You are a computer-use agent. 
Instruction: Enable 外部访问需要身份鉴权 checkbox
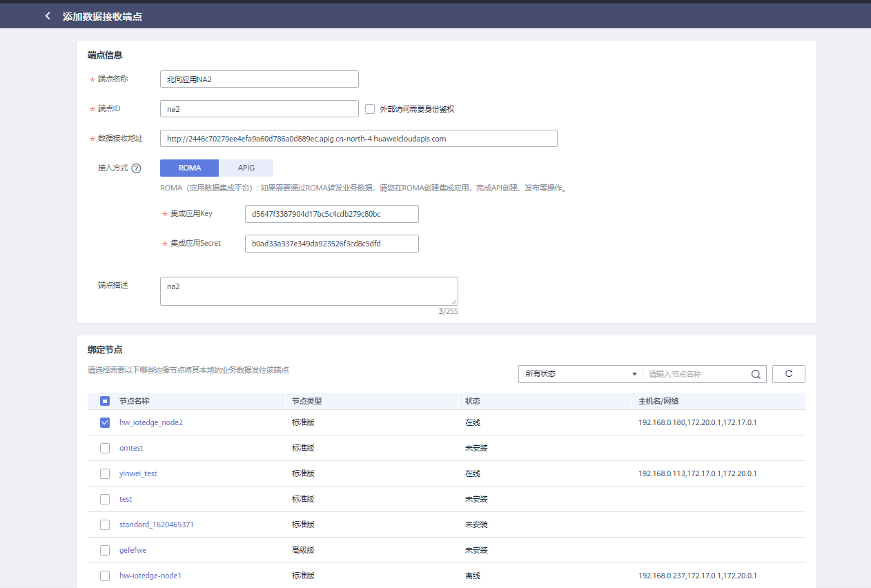click(370, 109)
